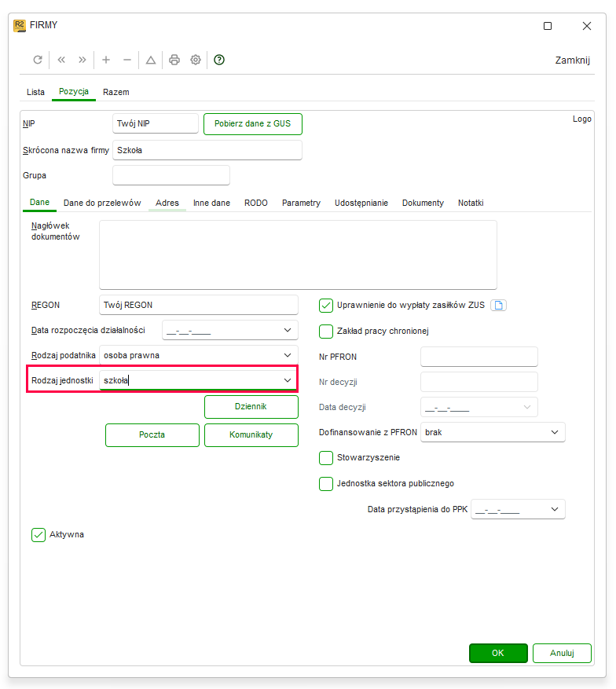Close the FIRMY window with X

coord(587,26)
